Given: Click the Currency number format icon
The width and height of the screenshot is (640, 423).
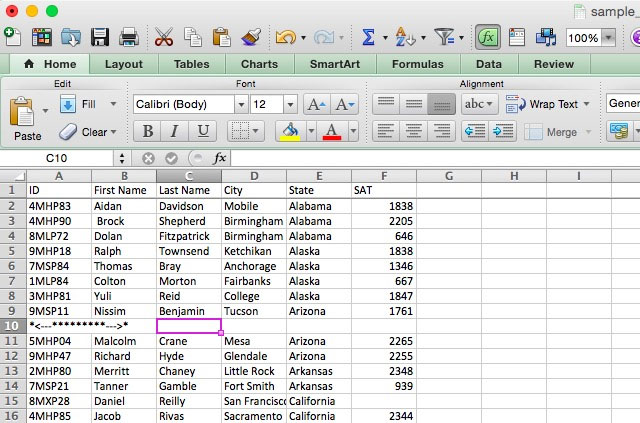Looking at the screenshot, I should (x=619, y=131).
